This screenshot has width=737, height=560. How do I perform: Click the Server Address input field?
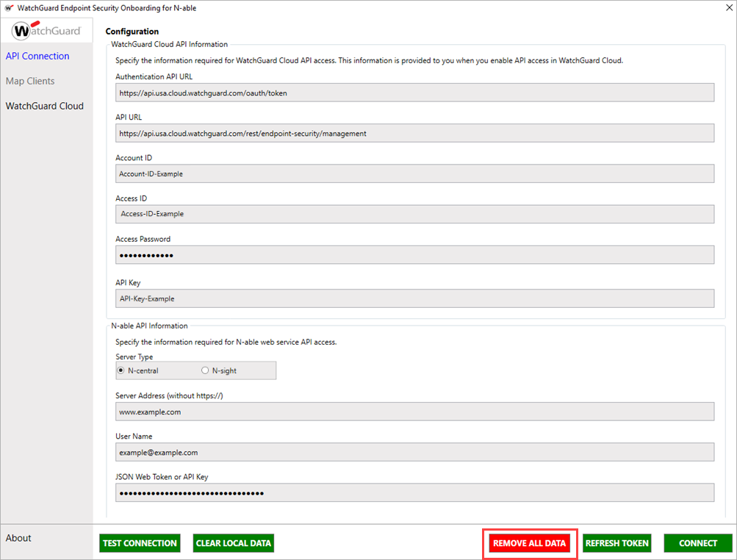[x=414, y=411]
